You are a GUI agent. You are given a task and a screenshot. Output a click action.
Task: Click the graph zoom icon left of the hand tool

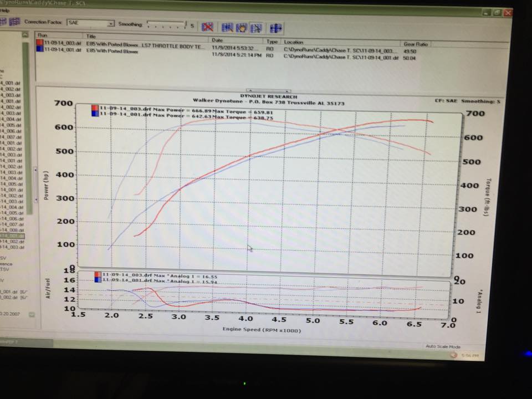(227, 27)
